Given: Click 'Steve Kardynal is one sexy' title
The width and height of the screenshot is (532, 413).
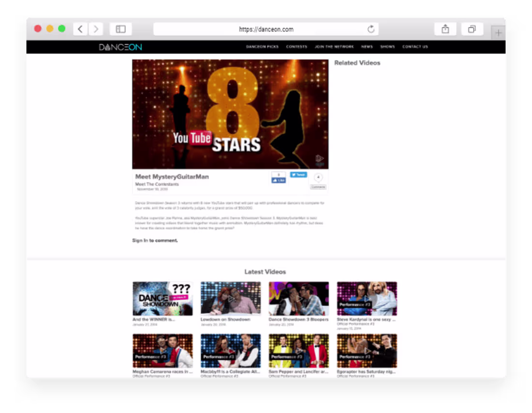Looking at the screenshot, I should coord(366,320).
